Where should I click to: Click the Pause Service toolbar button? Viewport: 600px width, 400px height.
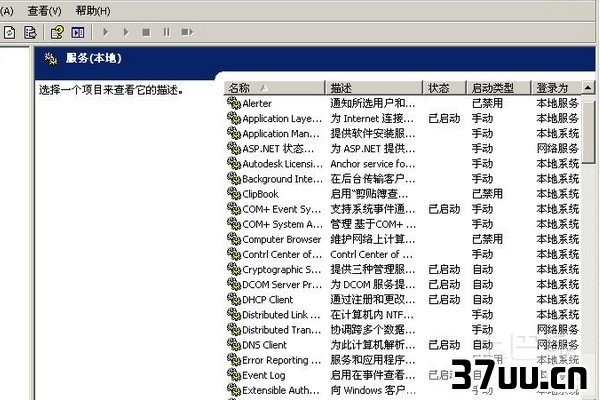166,32
